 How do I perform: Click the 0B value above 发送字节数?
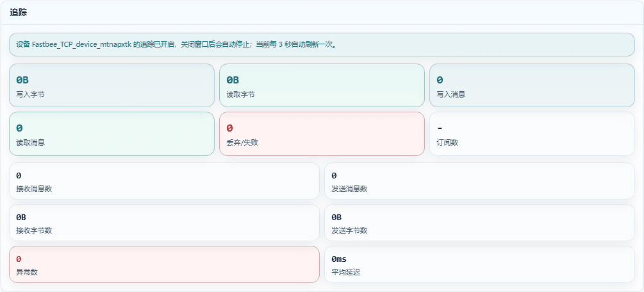pos(336,217)
